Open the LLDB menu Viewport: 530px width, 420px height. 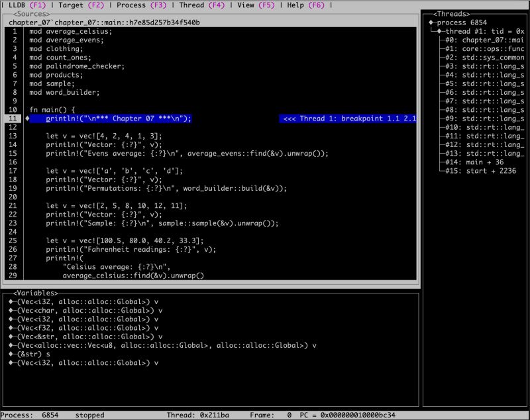(x=19, y=5)
